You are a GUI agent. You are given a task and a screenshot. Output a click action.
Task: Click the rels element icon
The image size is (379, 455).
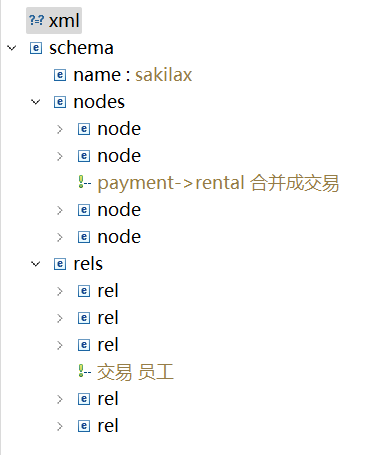60,264
